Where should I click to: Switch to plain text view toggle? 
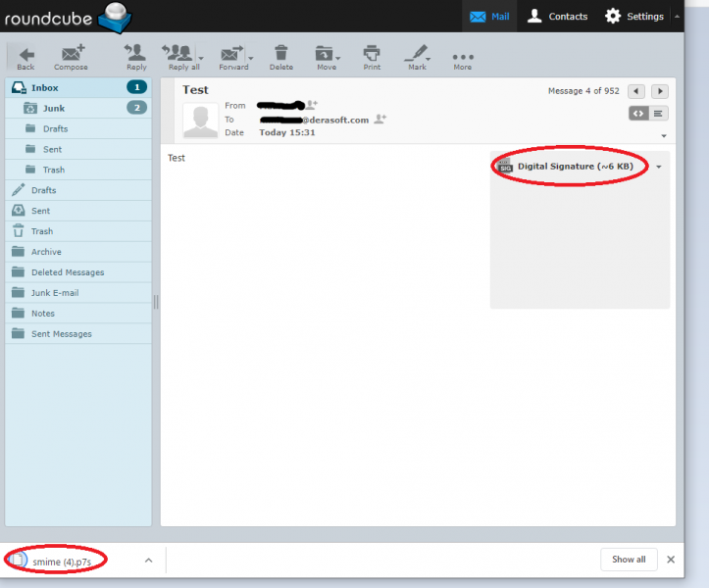click(659, 114)
